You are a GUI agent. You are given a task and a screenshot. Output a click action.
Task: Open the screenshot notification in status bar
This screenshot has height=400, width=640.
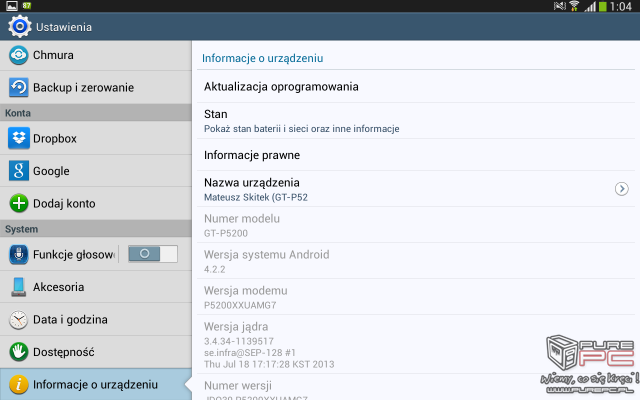click(x=11, y=6)
